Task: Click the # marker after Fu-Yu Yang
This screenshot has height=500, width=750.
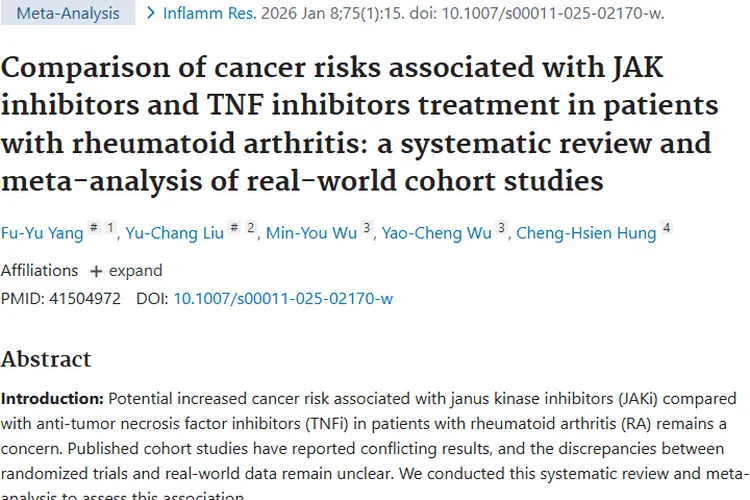Action: tap(93, 228)
